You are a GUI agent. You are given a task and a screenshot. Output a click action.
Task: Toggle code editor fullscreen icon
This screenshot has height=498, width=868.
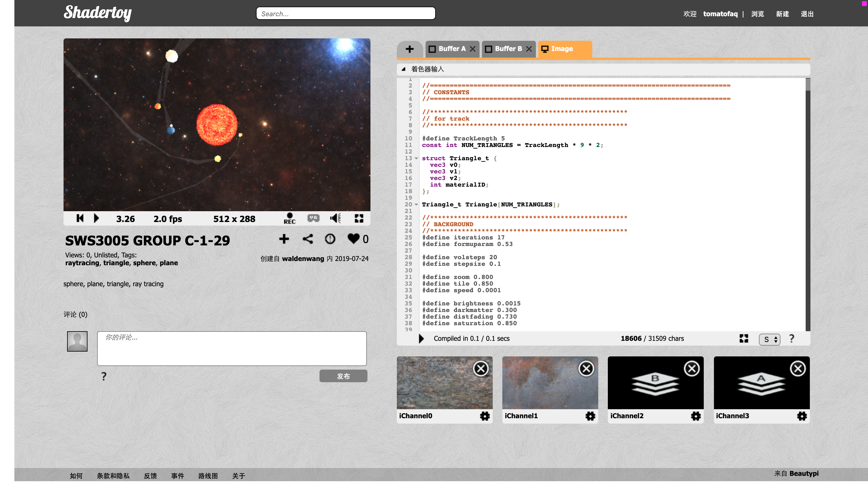point(744,339)
